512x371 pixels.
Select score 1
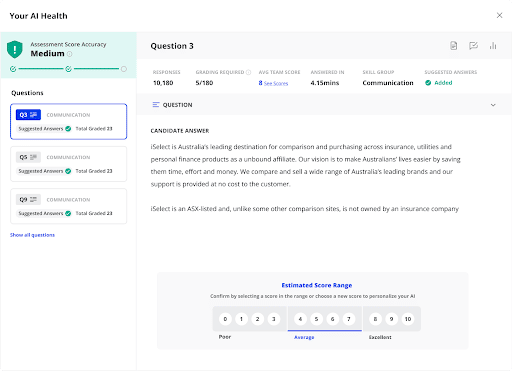241,319
